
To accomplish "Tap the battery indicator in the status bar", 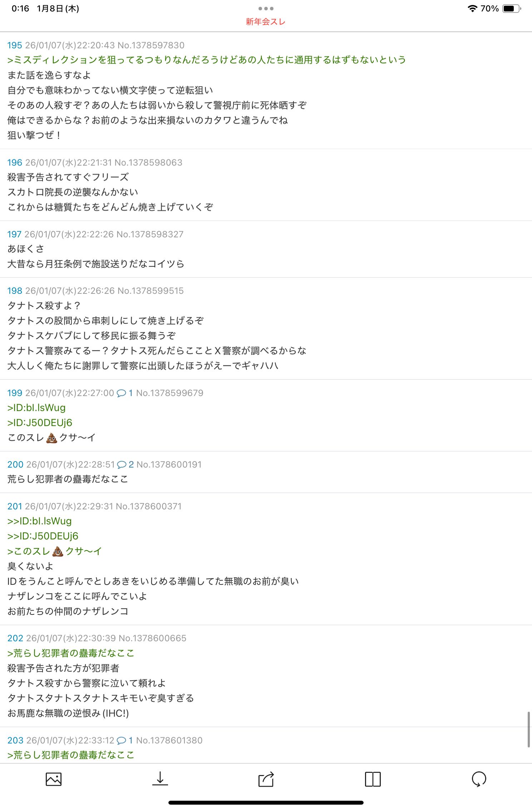I will 512,9.
